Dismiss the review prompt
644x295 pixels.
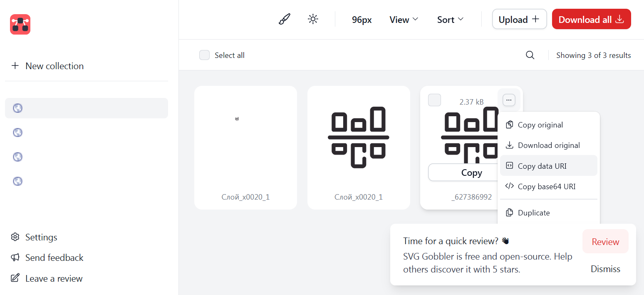[x=605, y=269]
